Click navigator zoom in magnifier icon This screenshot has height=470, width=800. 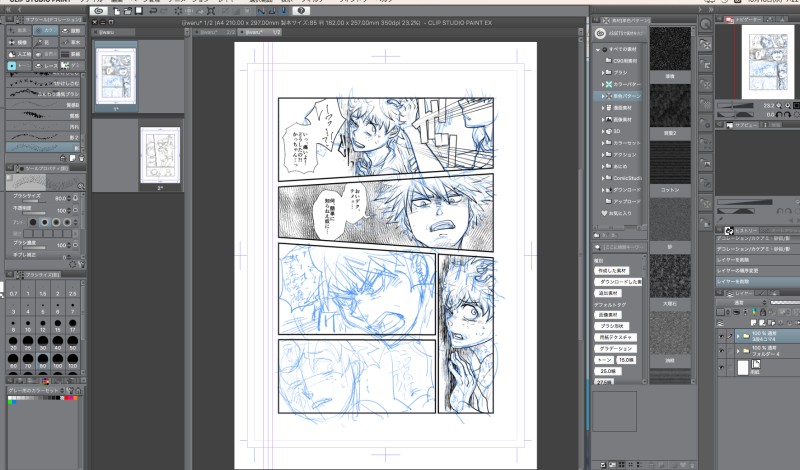click(788, 106)
